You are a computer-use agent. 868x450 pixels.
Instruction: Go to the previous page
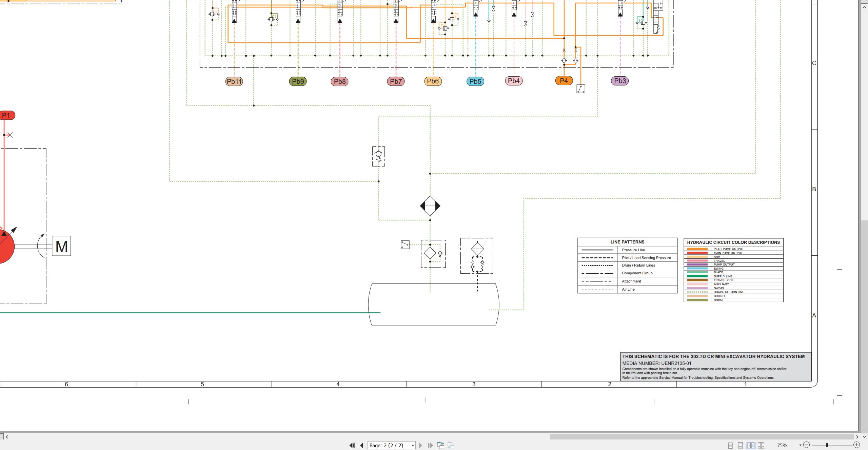tap(362, 445)
